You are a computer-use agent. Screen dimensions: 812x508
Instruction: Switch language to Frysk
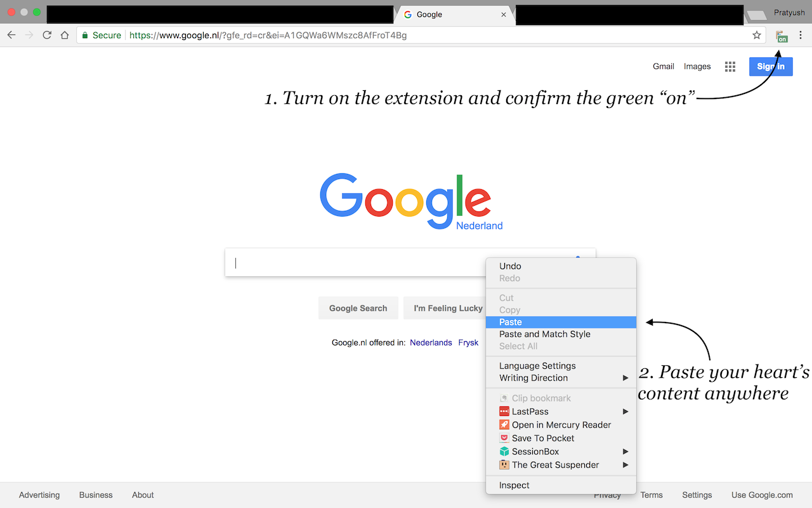pos(468,343)
